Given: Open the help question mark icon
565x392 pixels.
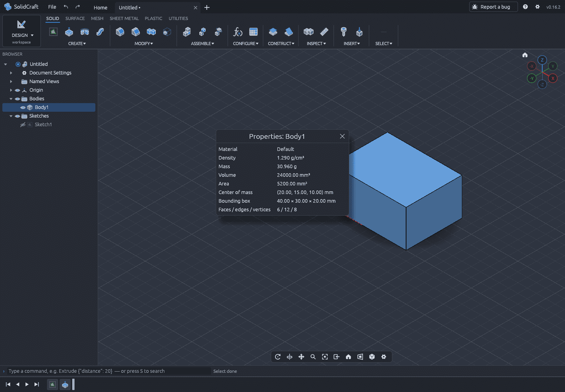Looking at the screenshot, I should tap(525, 7).
